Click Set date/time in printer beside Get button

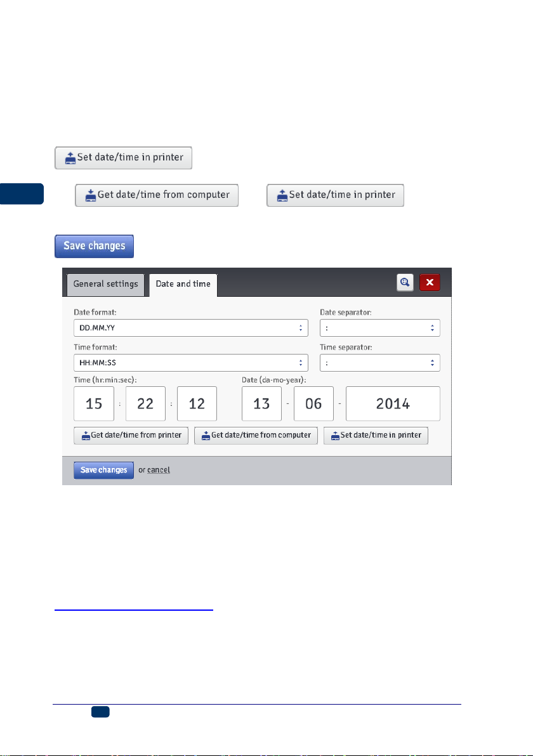[x=335, y=195]
